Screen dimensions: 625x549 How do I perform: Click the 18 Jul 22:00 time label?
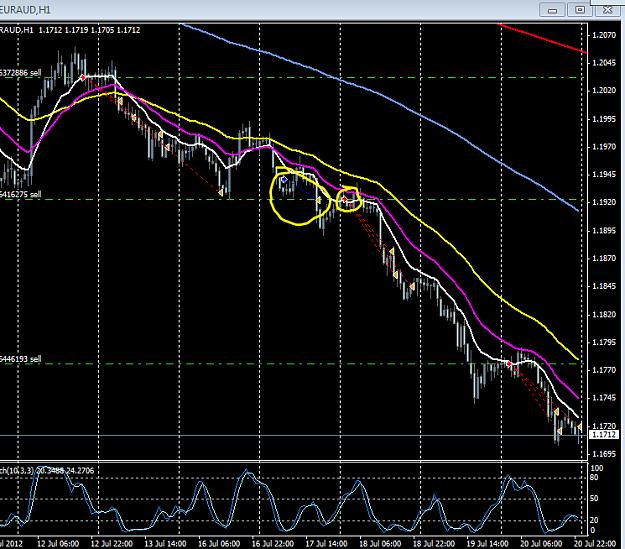pos(434,544)
